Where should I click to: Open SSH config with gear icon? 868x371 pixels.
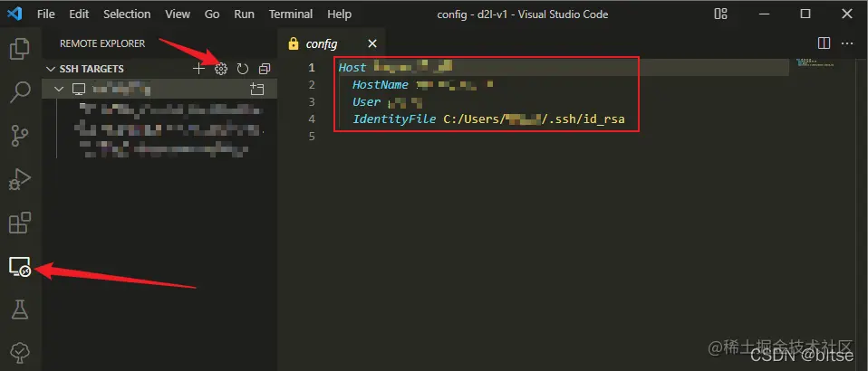(x=221, y=69)
